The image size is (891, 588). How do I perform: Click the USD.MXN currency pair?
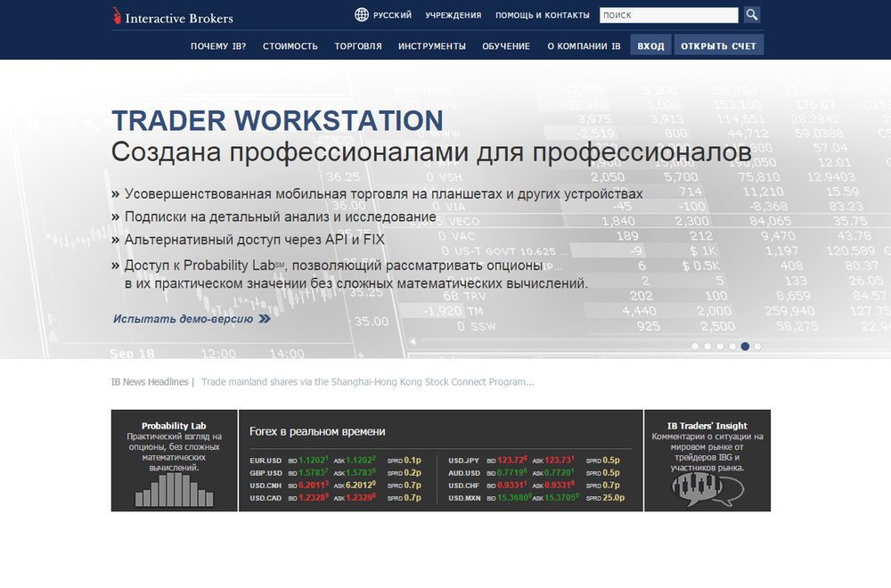(464, 498)
